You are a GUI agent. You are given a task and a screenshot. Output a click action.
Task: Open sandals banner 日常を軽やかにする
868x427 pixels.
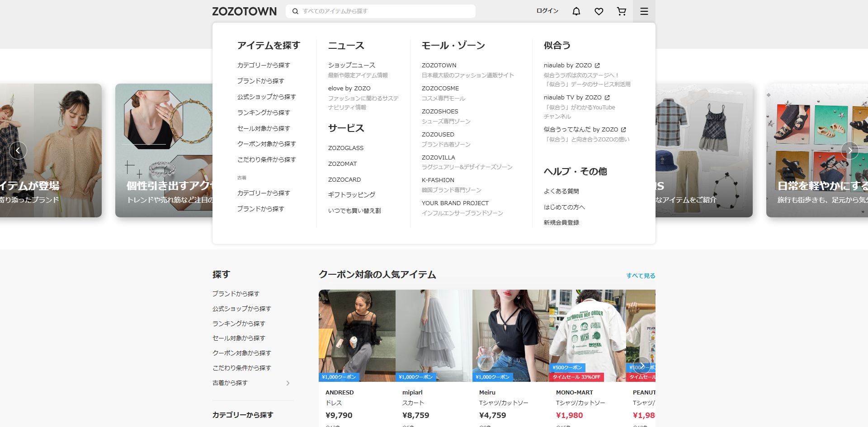point(817,150)
